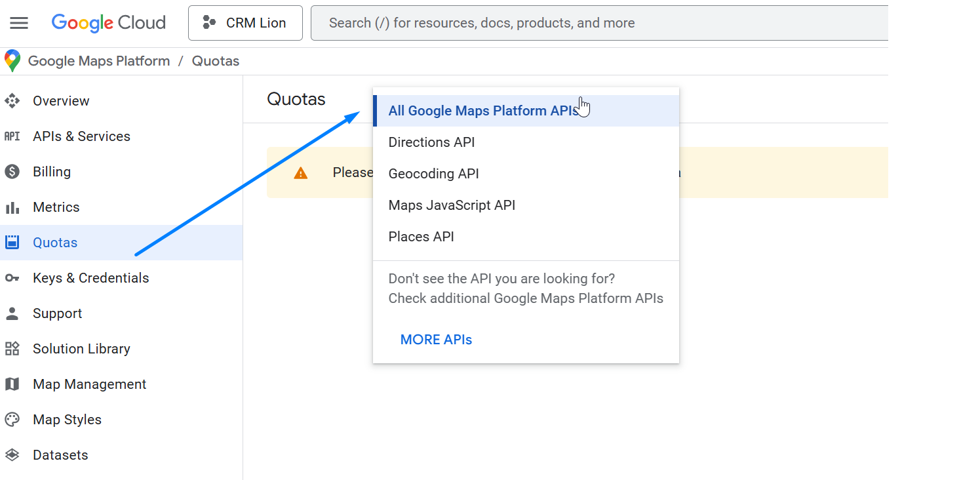Choose Places API from the dropdown
The image size is (980, 480).
tap(421, 237)
